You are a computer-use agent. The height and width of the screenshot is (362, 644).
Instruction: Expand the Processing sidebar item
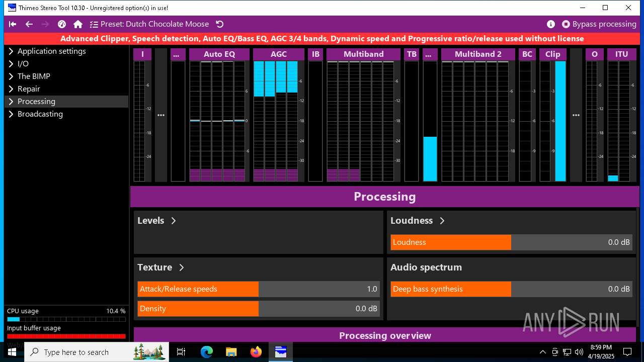coord(66,102)
